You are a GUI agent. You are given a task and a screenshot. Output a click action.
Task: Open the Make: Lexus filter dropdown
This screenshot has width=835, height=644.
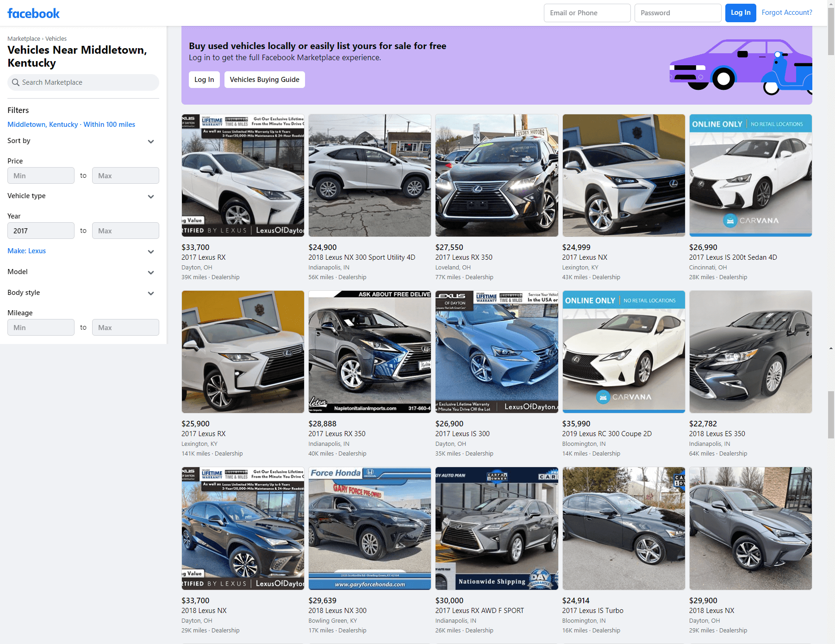tap(150, 251)
